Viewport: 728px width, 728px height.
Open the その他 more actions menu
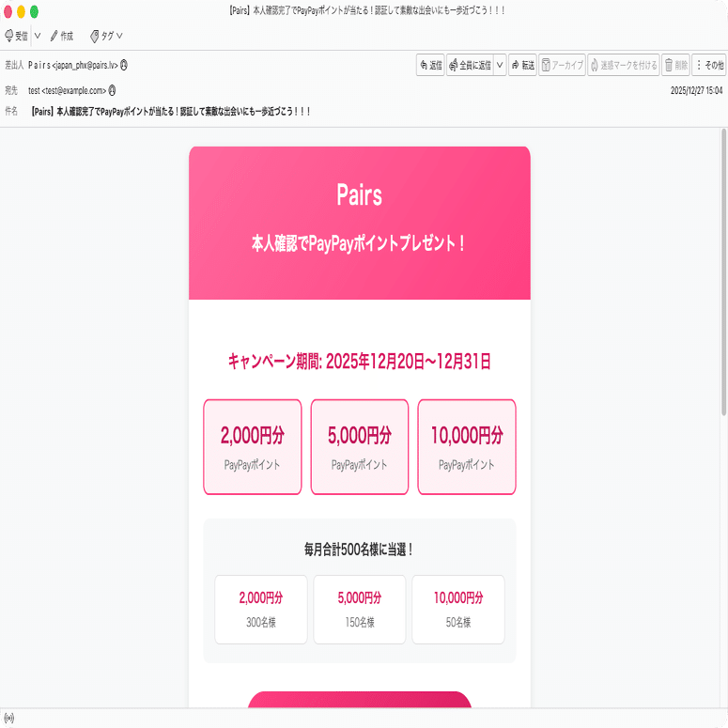coord(709,65)
